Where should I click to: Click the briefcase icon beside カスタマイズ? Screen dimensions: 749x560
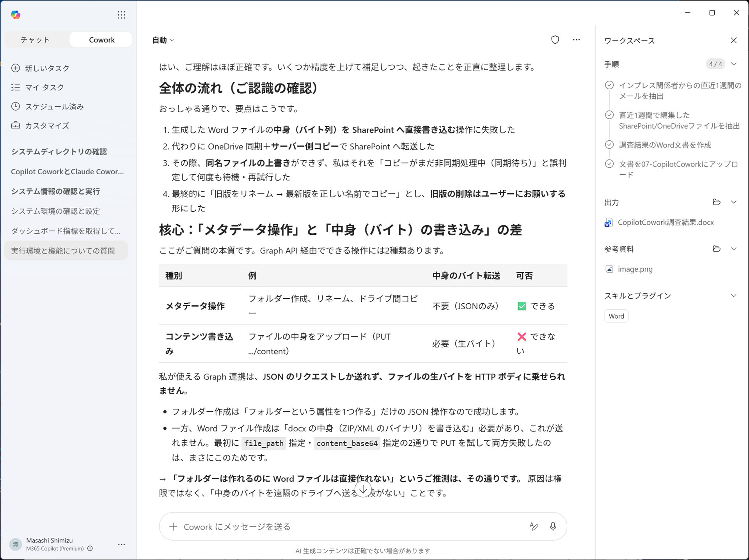[x=16, y=126]
